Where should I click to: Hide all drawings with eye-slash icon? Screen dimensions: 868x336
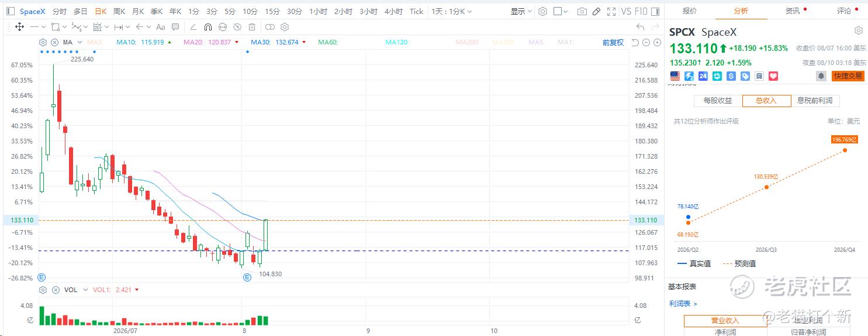(x=237, y=27)
